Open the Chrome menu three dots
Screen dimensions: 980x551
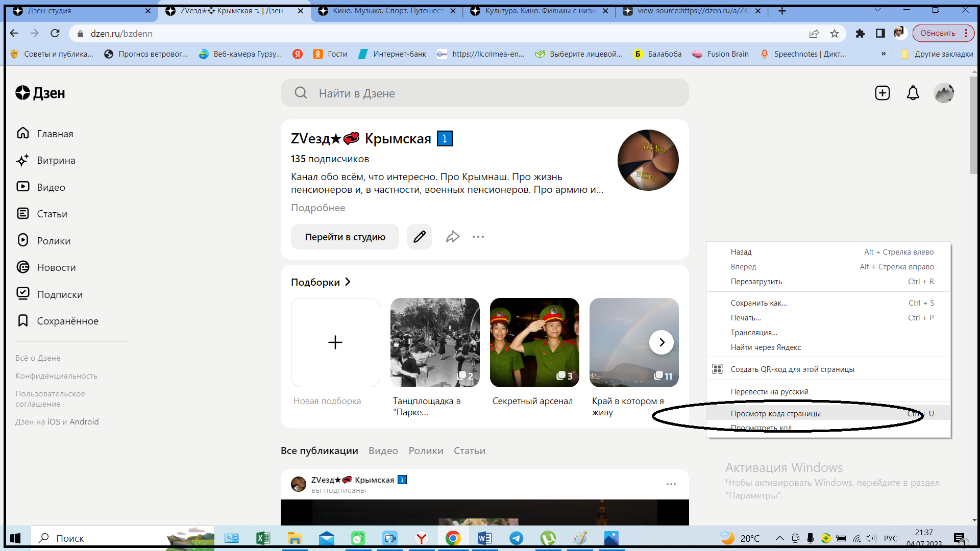966,33
